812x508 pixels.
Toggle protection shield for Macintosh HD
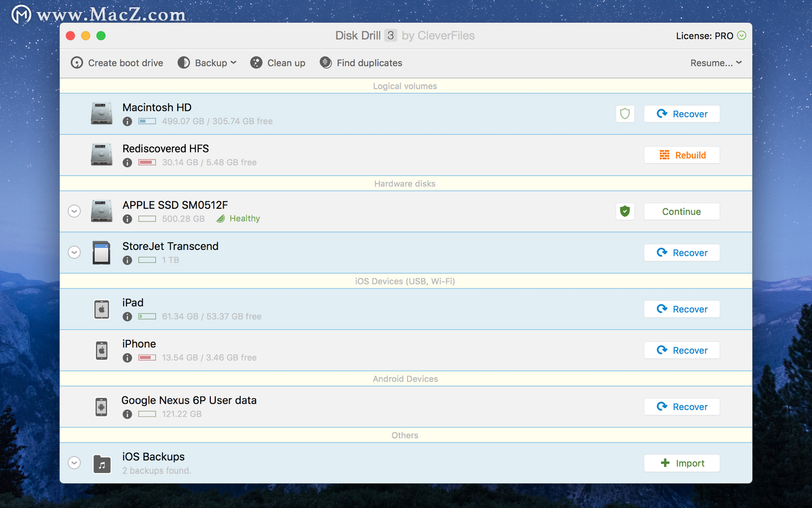tap(625, 114)
